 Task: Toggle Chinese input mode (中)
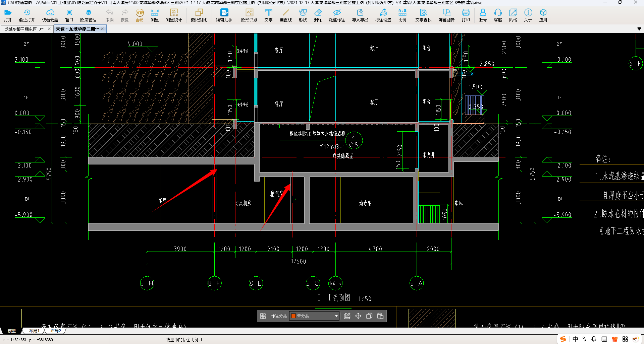(575, 339)
